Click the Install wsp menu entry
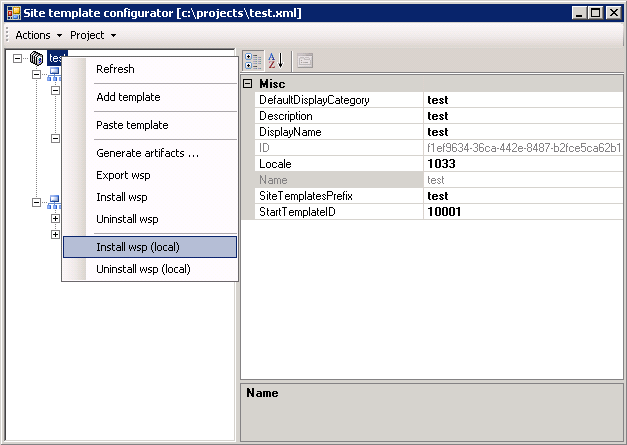627x445 pixels. (150, 197)
